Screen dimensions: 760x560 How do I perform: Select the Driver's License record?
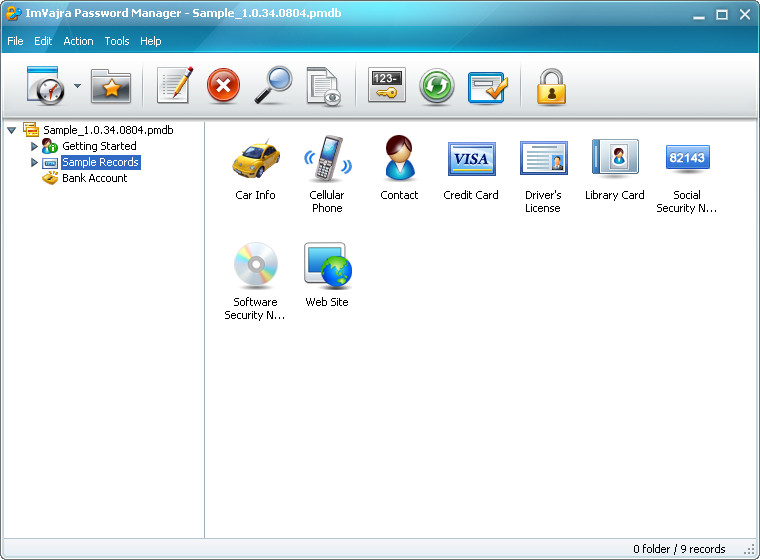click(x=543, y=177)
